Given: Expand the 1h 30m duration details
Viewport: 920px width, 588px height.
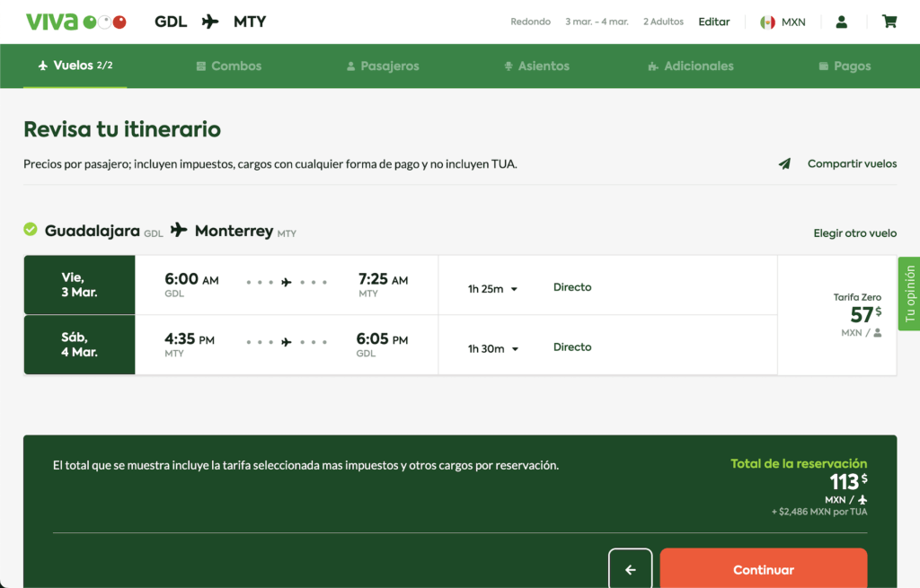Looking at the screenshot, I should [x=493, y=349].
